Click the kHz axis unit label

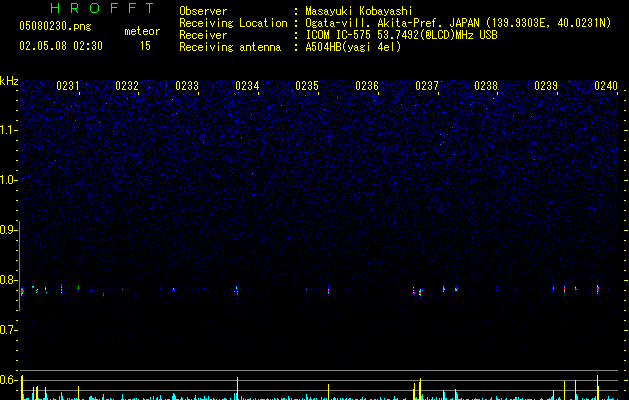(9, 81)
